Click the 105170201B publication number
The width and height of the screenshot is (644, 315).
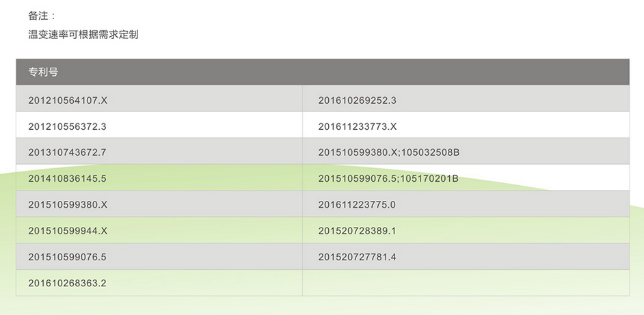[x=429, y=178]
